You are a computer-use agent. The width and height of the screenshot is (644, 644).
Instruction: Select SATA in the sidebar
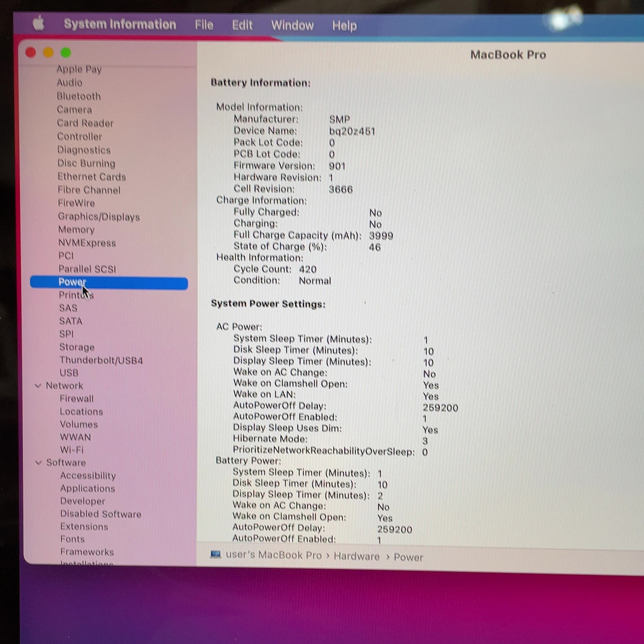pos(71,321)
